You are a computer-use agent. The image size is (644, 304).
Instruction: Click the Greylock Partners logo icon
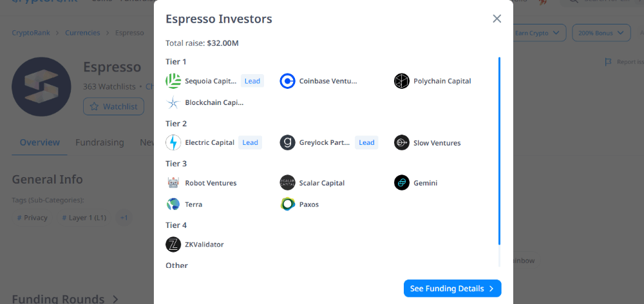[x=287, y=143]
